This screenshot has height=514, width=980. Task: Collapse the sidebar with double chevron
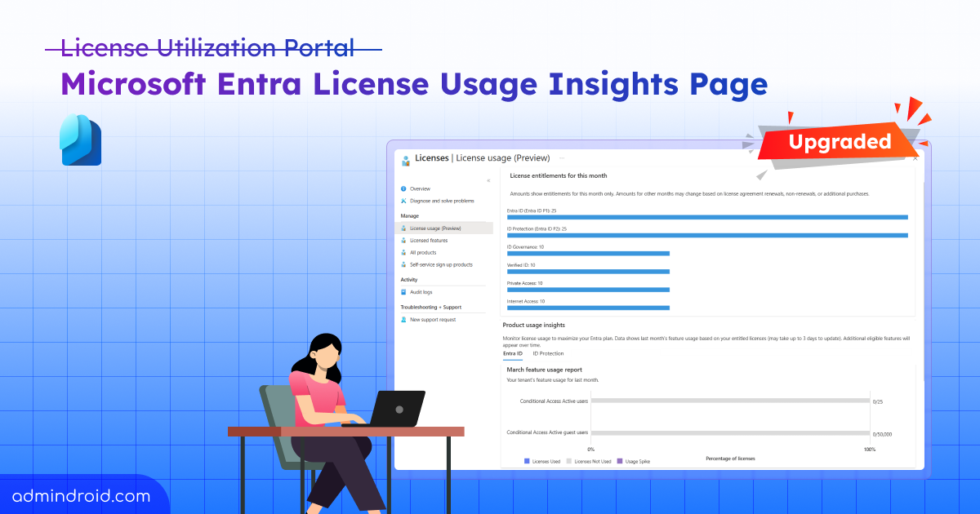[x=488, y=179]
